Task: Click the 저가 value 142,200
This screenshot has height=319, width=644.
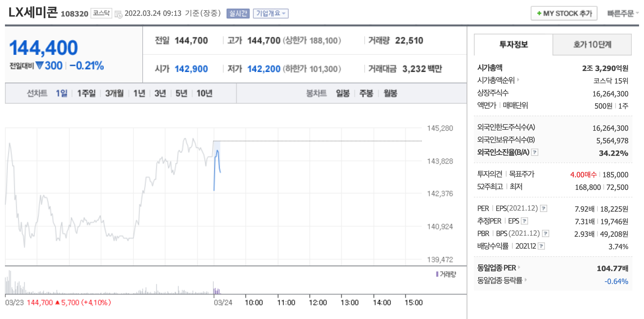Action: pos(264,69)
